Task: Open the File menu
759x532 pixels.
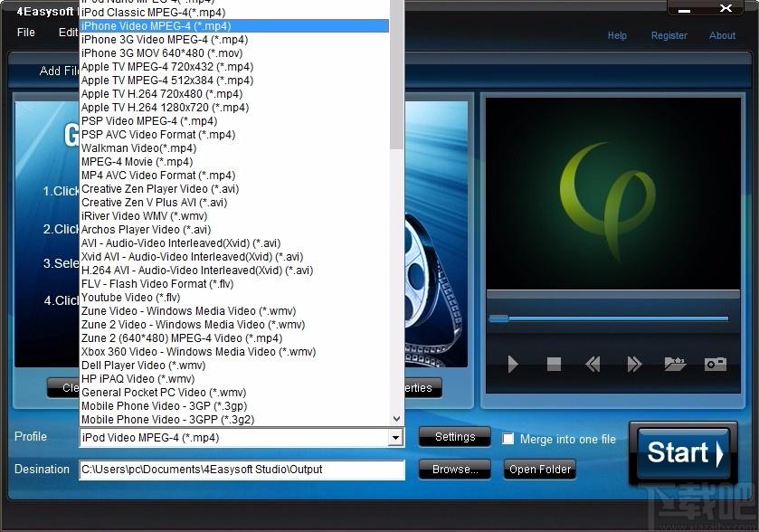Action: click(x=26, y=33)
